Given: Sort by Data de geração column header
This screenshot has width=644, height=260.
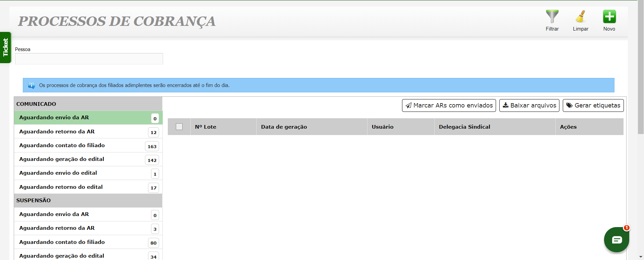Looking at the screenshot, I should pos(284,127).
